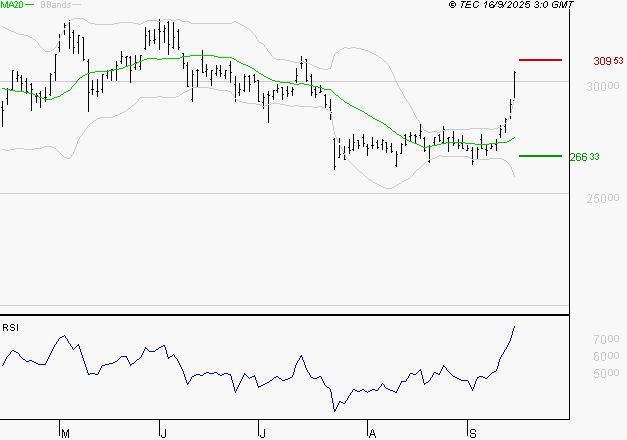627x440 pixels.
Task: Select the A month marker on timeline
Action: 372,433
